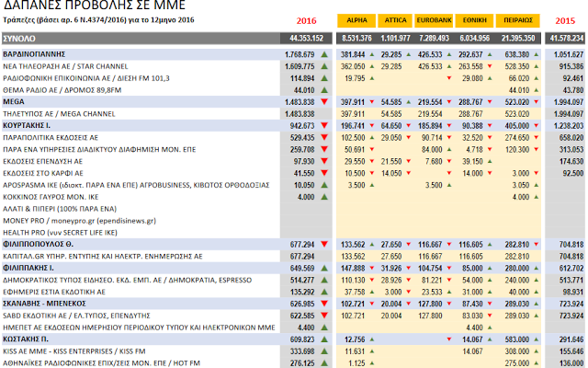The height and width of the screenshot is (368, 588).
Task: Select the red arrow beside 259.708
Action: (324, 149)
